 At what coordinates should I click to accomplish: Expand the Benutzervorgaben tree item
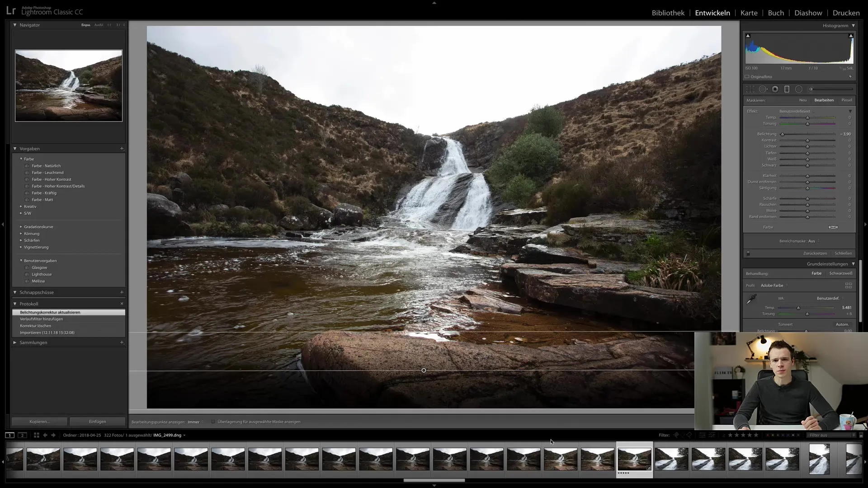click(x=20, y=260)
